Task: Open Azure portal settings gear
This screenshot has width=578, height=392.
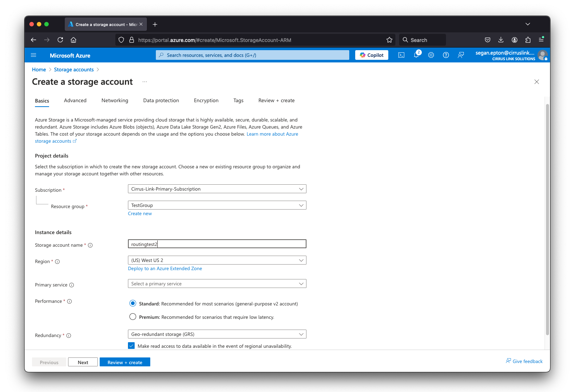Action: (431, 55)
